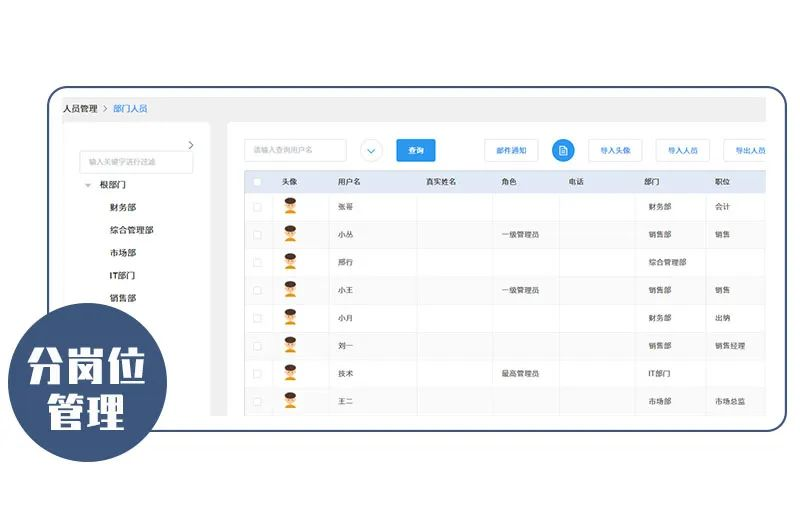Collapse the 根部门 tree node
This screenshot has width=800, height=516.
(88, 185)
